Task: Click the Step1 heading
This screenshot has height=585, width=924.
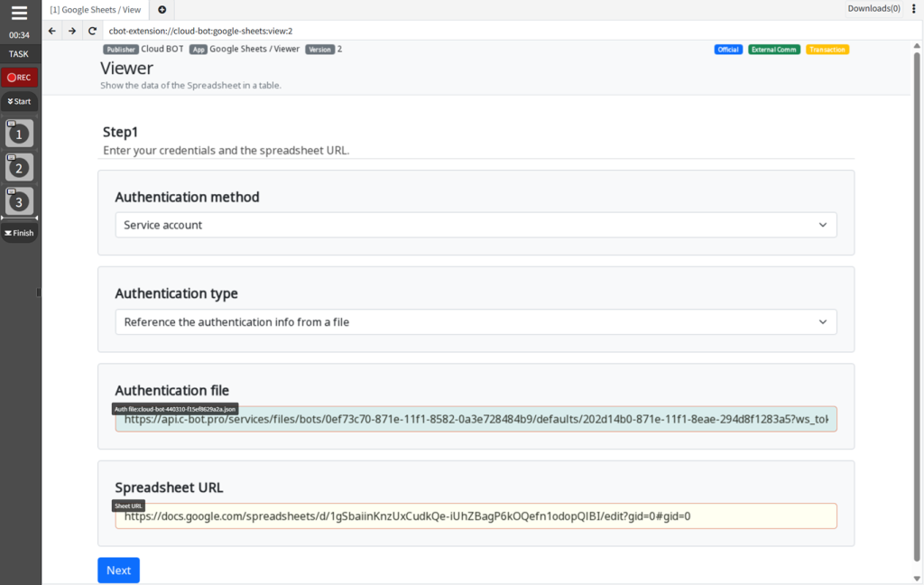Action: 120,132
